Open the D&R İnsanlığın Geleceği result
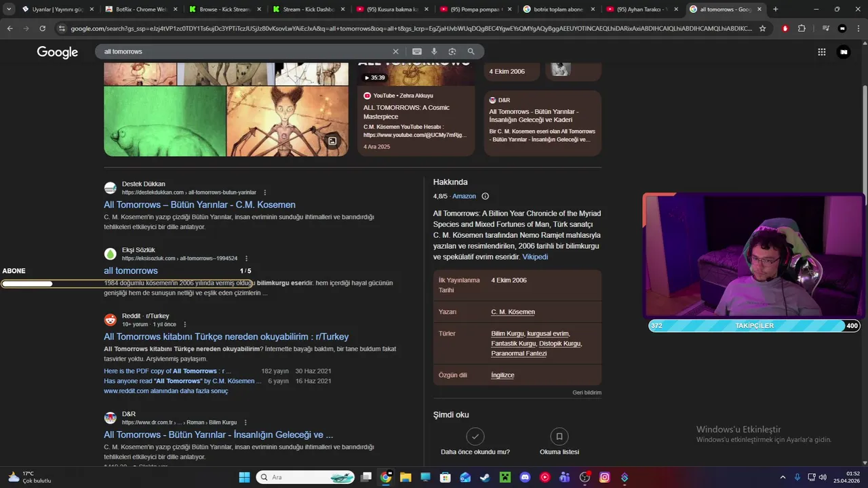The height and width of the screenshot is (488, 868). click(218, 434)
